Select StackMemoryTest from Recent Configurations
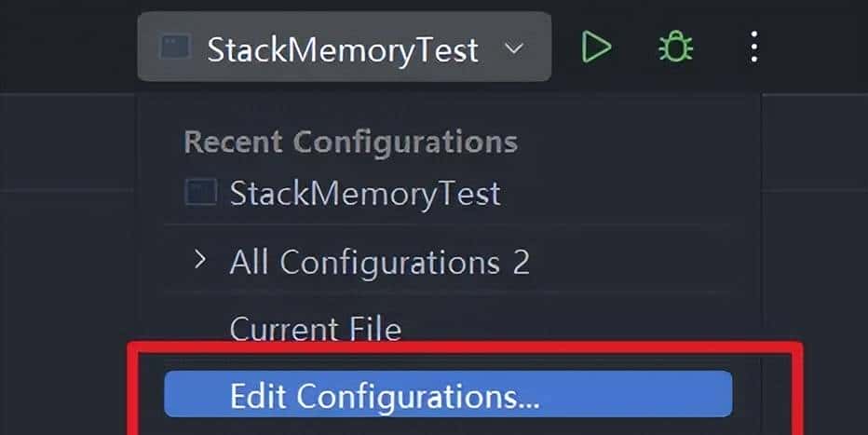The height and width of the screenshot is (435, 868). pos(364,194)
